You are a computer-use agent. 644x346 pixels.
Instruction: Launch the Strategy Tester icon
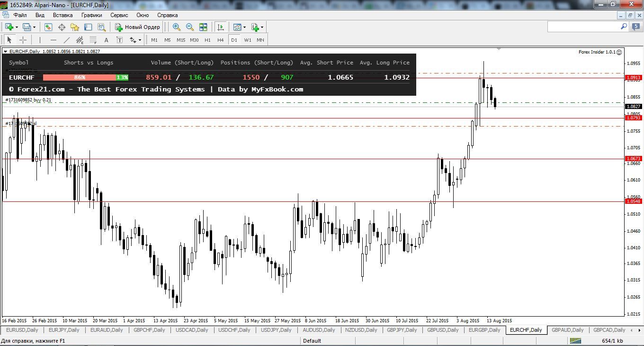click(x=101, y=27)
